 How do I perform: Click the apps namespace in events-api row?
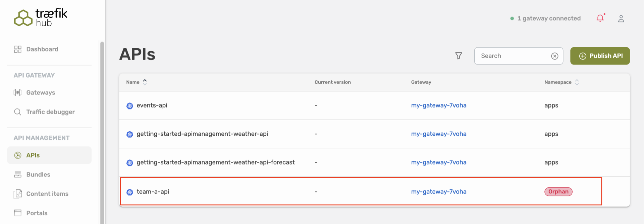tap(551, 105)
